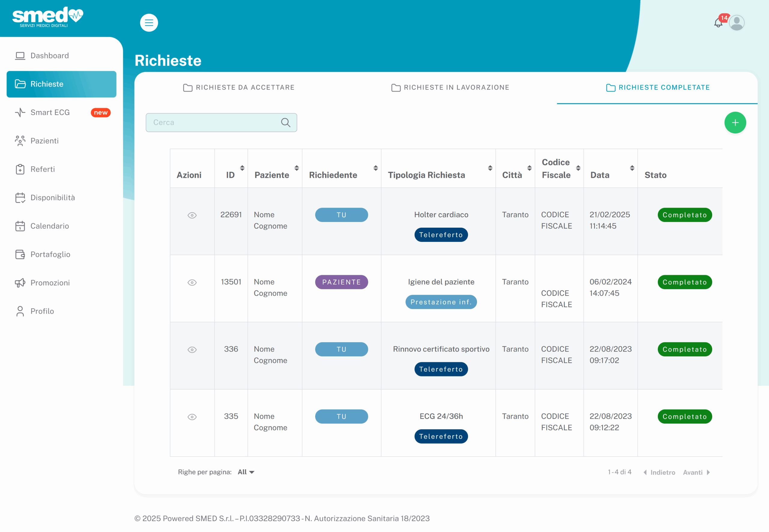769x532 pixels.
Task: Click the Indietro pagination link
Action: tap(659, 472)
